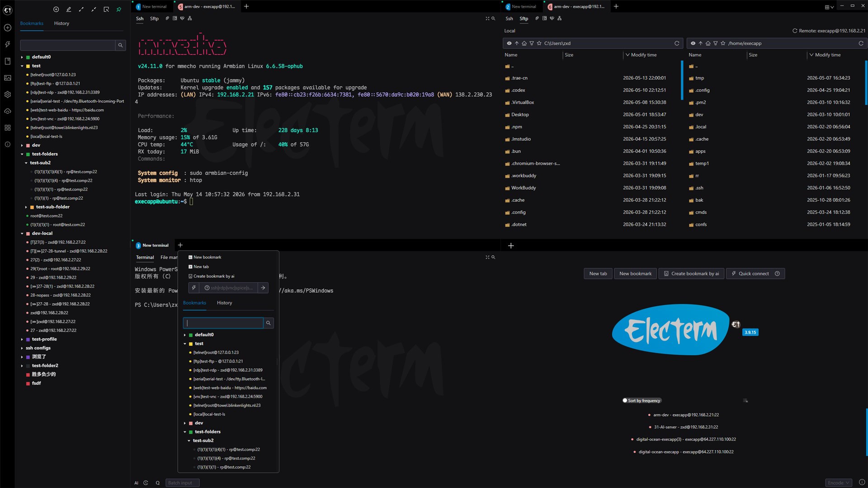Click the new-session plus icon in left sidebar
The image size is (868, 488).
click(8, 28)
